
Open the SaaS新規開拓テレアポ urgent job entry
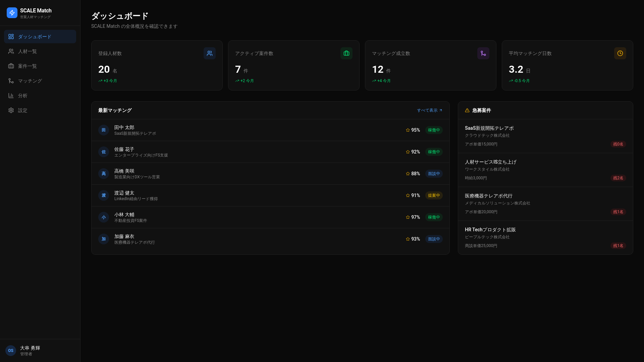pos(545,136)
